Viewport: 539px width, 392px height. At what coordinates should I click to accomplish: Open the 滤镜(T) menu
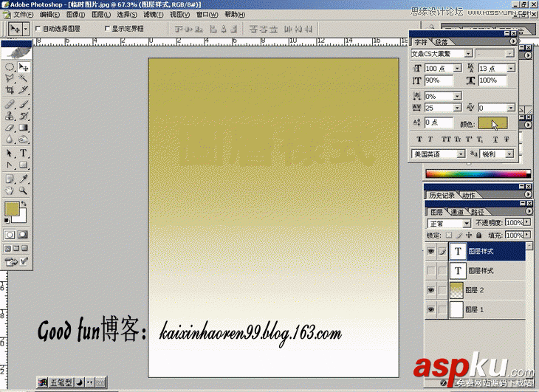(x=154, y=15)
